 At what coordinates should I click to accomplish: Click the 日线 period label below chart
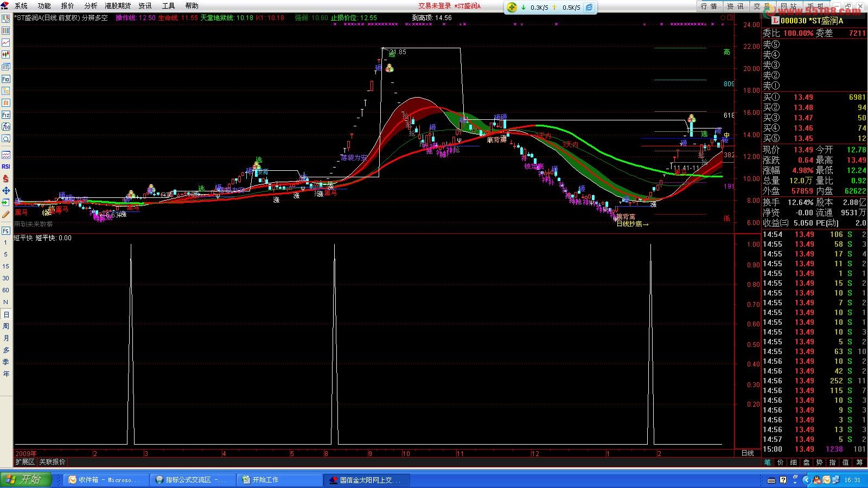(x=747, y=453)
